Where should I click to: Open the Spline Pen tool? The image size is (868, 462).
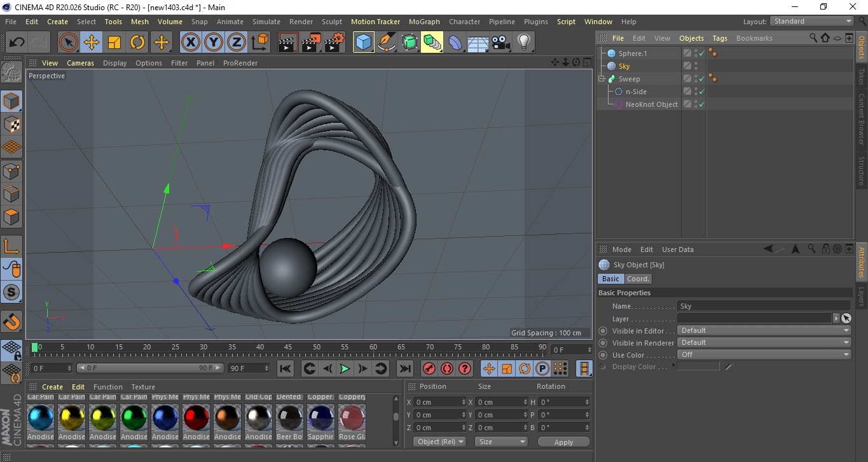[x=387, y=43]
